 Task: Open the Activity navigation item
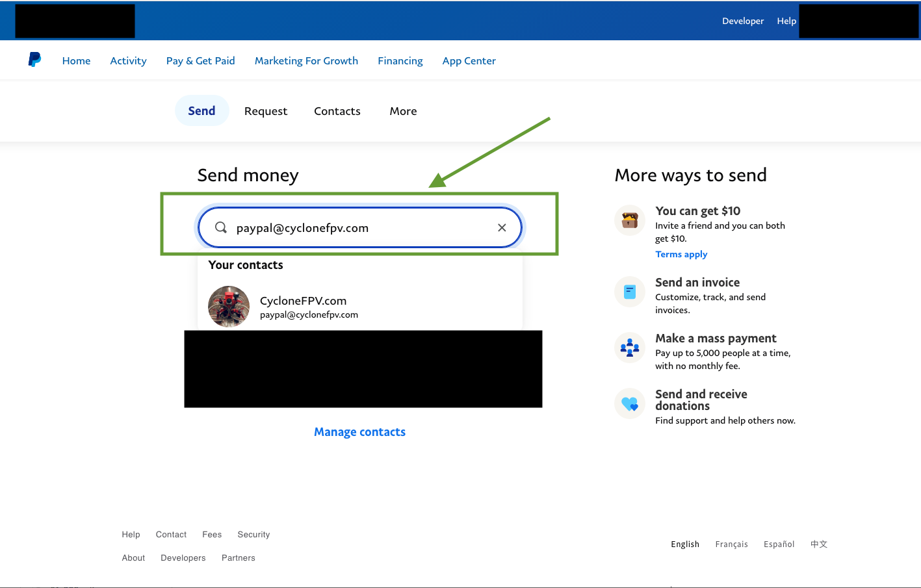coord(128,60)
